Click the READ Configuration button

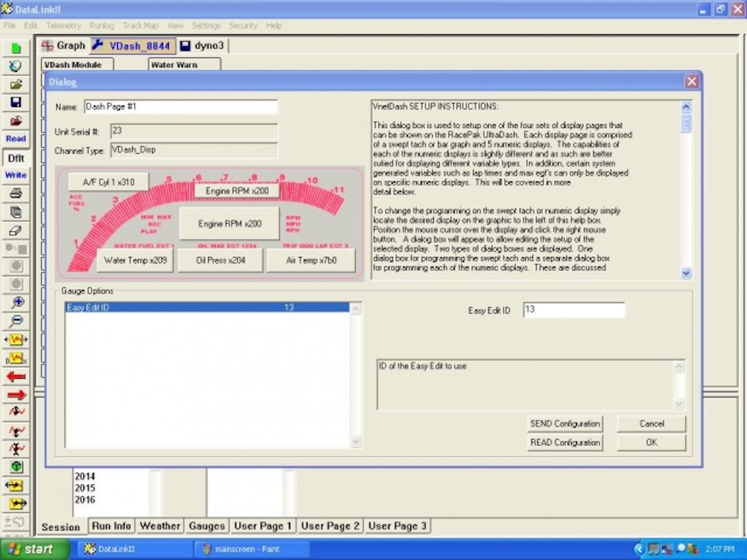click(x=564, y=442)
